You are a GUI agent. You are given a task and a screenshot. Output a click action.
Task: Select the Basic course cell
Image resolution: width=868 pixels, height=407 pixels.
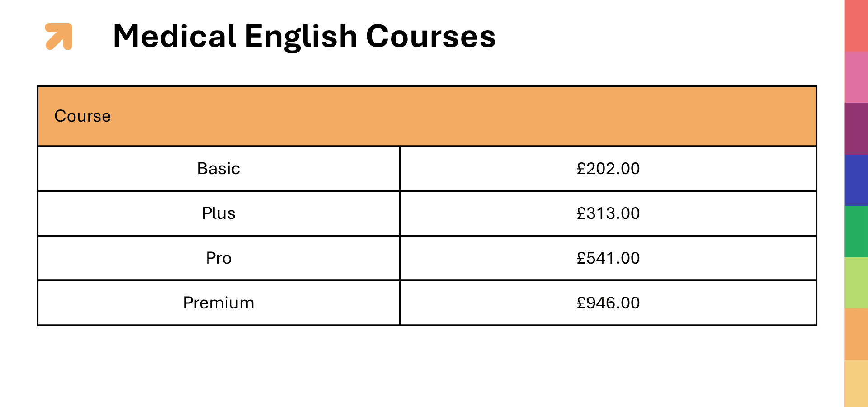click(219, 169)
